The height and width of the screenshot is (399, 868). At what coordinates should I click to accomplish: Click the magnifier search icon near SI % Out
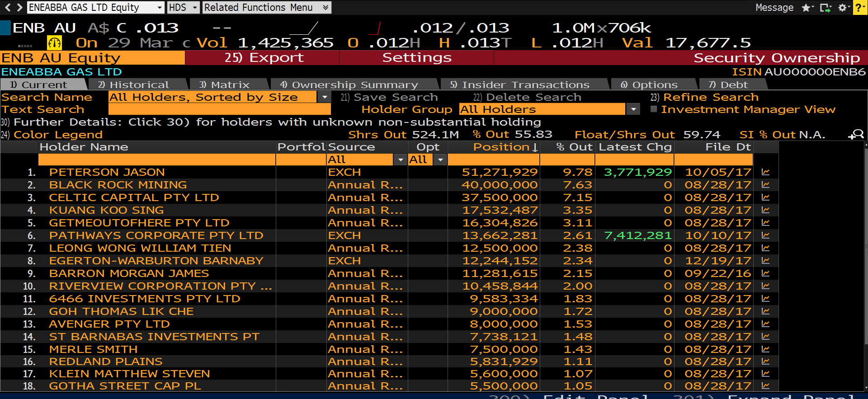pos(856,134)
